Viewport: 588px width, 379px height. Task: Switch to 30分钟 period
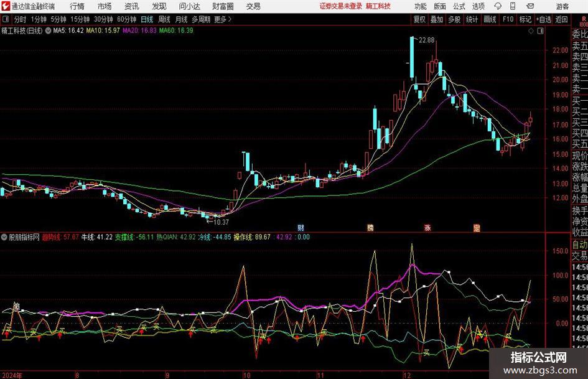tap(103, 19)
